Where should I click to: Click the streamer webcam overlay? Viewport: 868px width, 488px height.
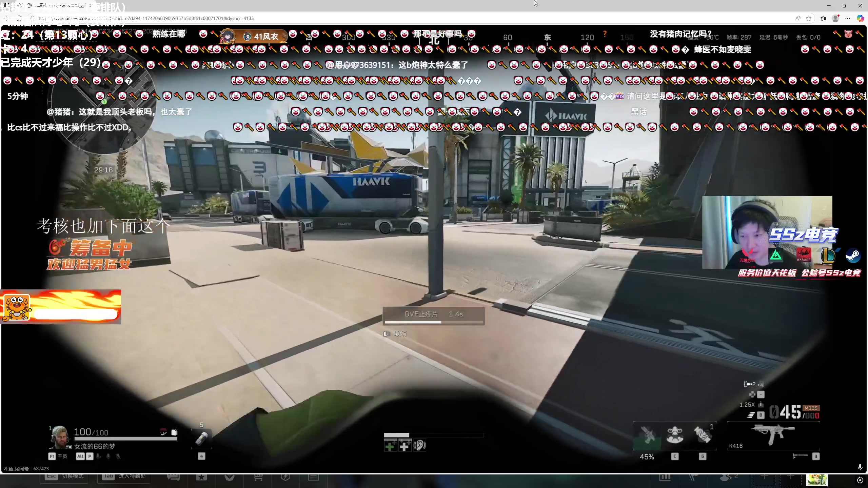(x=767, y=232)
